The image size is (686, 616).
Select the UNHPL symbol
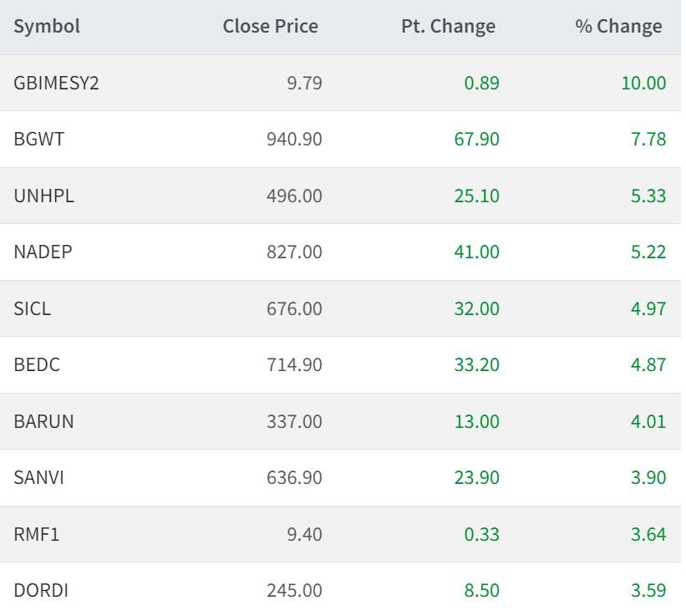point(43,196)
